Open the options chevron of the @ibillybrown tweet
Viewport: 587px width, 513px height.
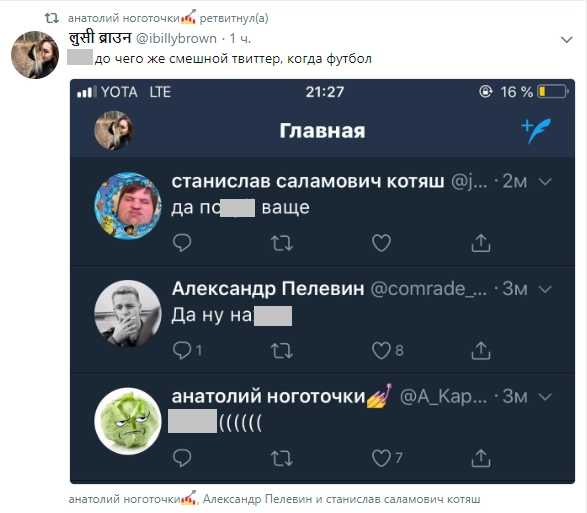567,39
